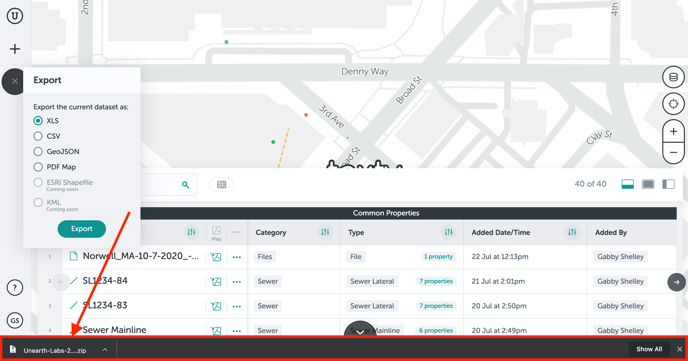Click 7 properties for SL1234-84
The image size is (688, 361).
(436, 281)
